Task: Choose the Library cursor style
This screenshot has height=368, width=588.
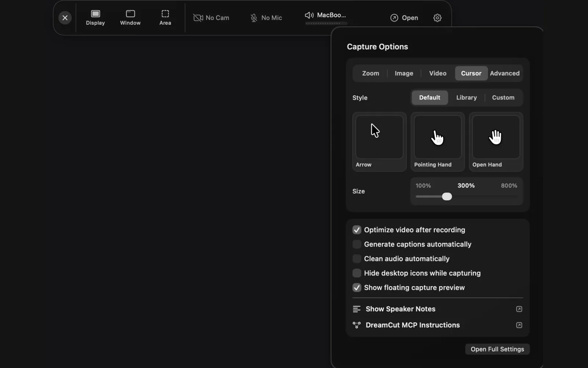Action: pyautogui.click(x=466, y=98)
